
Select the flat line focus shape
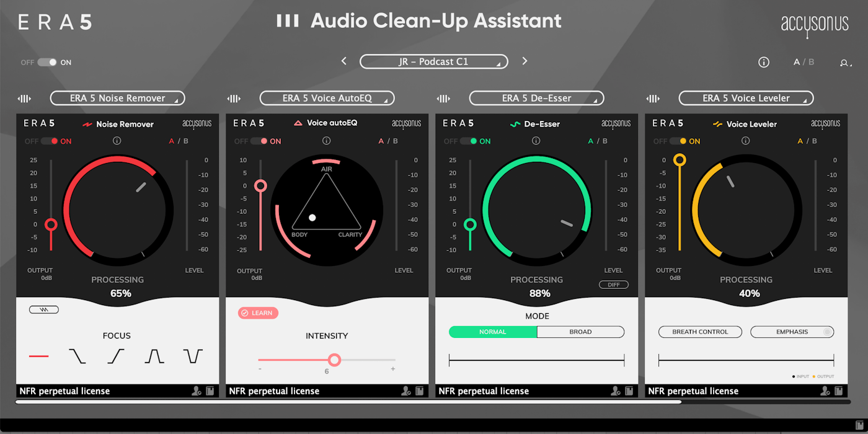point(38,356)
